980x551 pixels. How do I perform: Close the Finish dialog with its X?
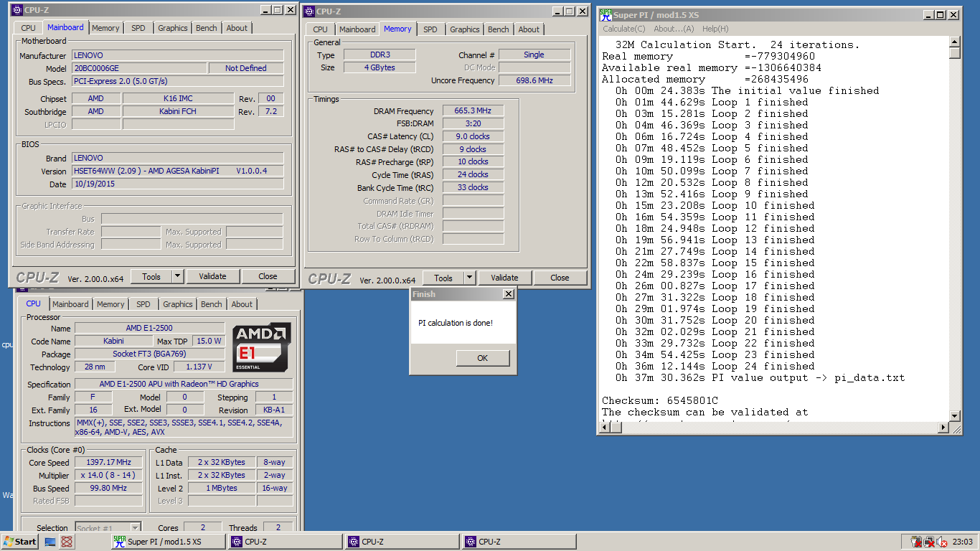coord(508,294)
